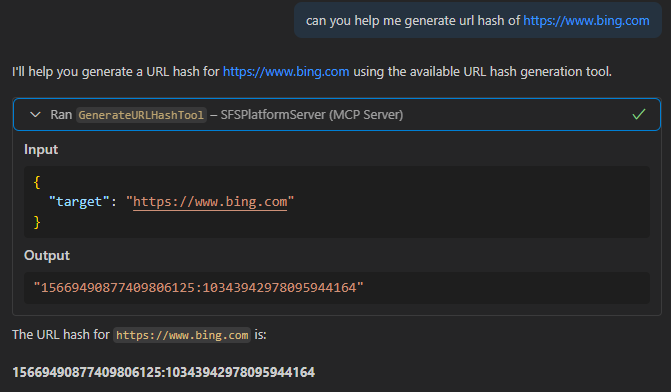Open bing.com link in user message
The width and height of the screenshot is (671, 392).
[586, 21]
